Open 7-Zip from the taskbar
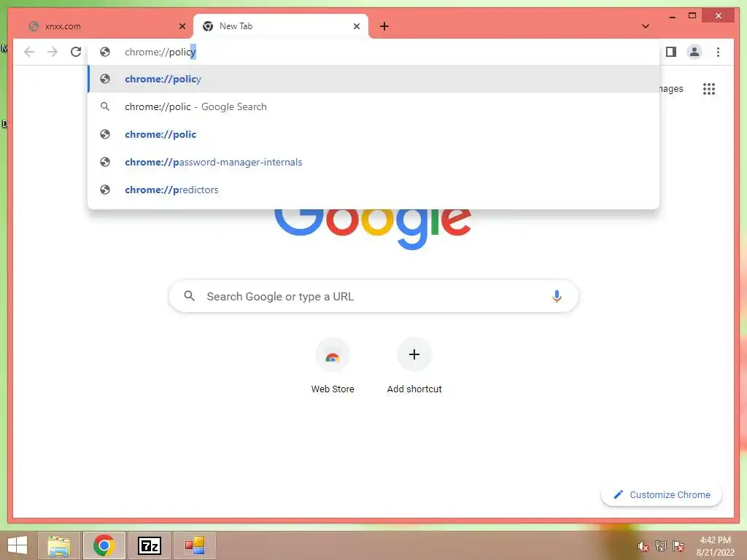This screenshot has width=747, height=560. [149, 545]
